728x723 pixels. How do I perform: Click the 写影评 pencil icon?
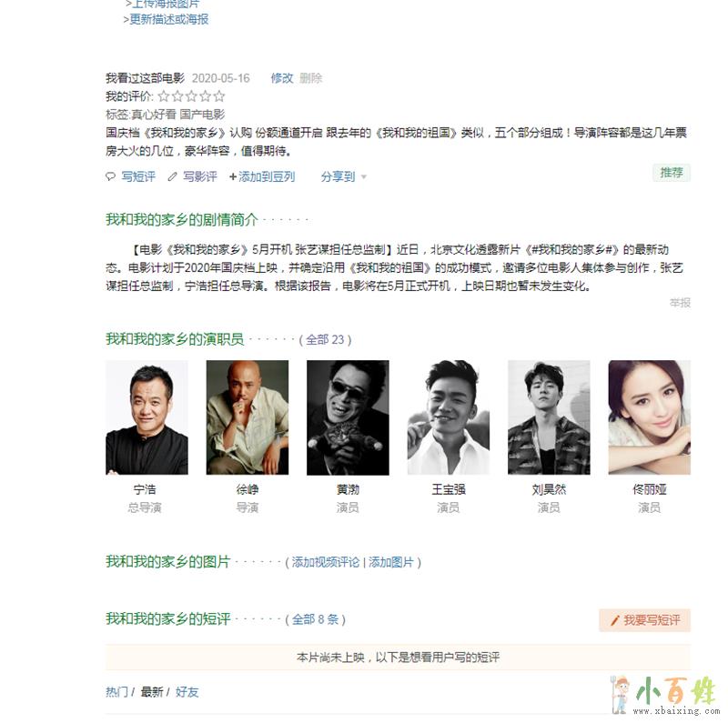172,176
